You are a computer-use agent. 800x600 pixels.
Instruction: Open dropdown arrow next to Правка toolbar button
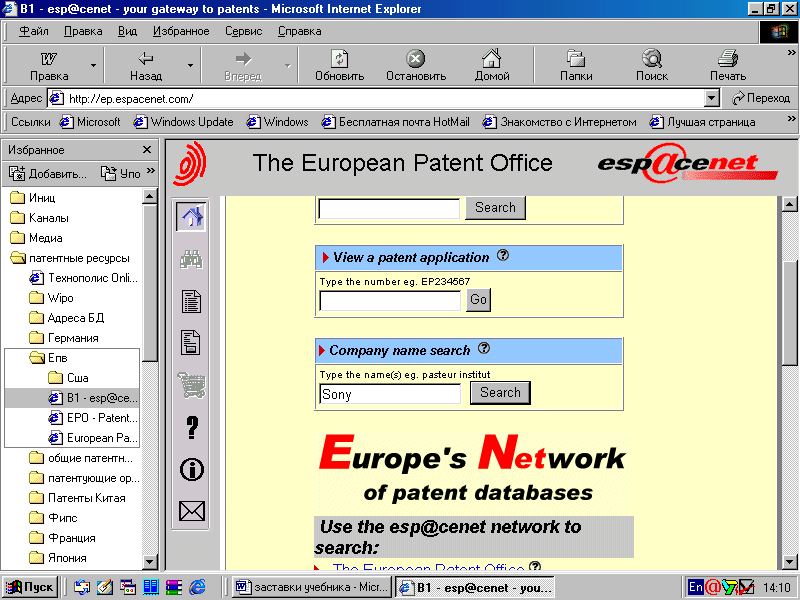click(x=93, y=65)
